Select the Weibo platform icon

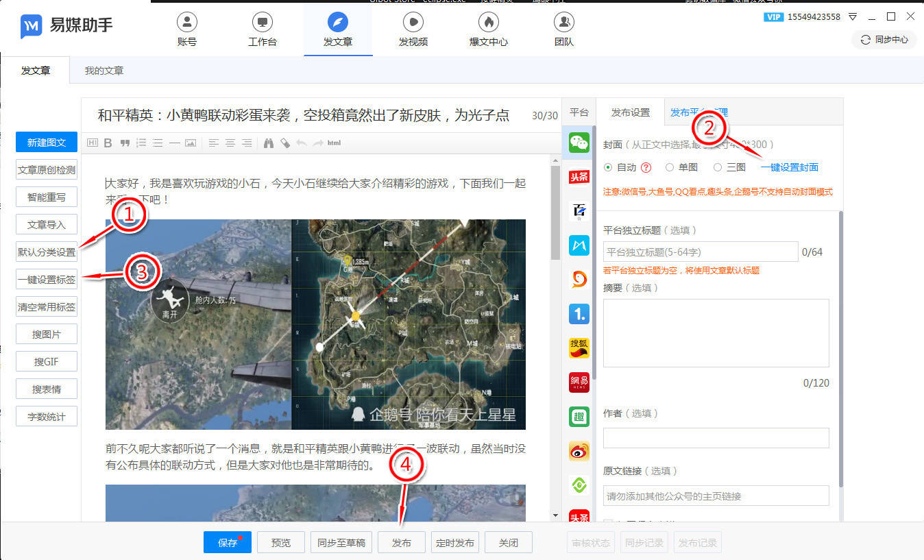tap(579, 451)
